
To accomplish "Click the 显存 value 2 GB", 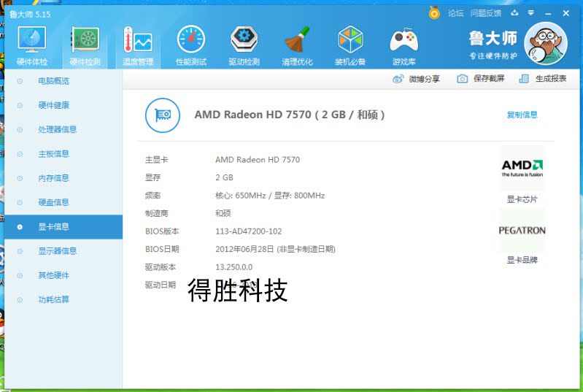I will point(224,178).
